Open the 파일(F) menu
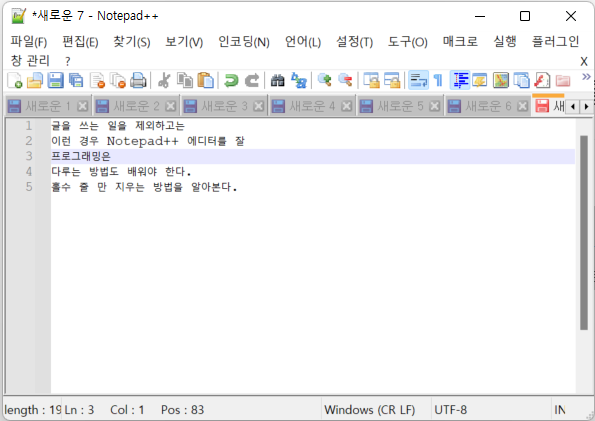The image size is (595, 421). [28, 41]
